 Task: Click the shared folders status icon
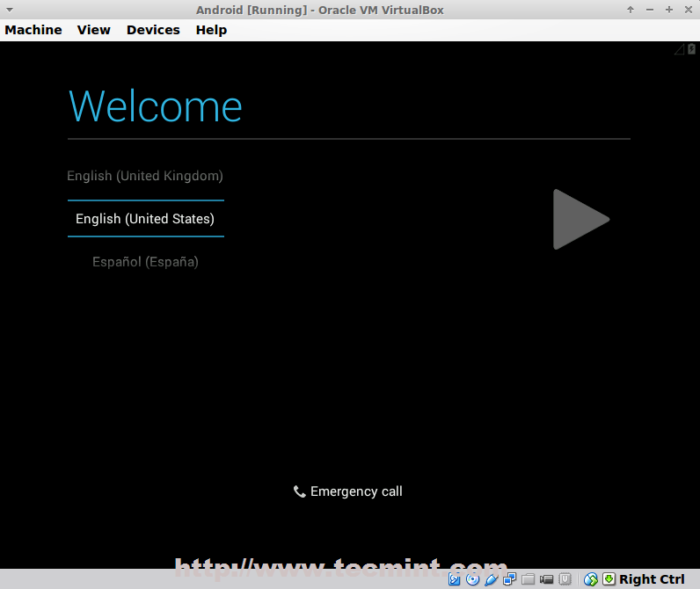(528, 579)
